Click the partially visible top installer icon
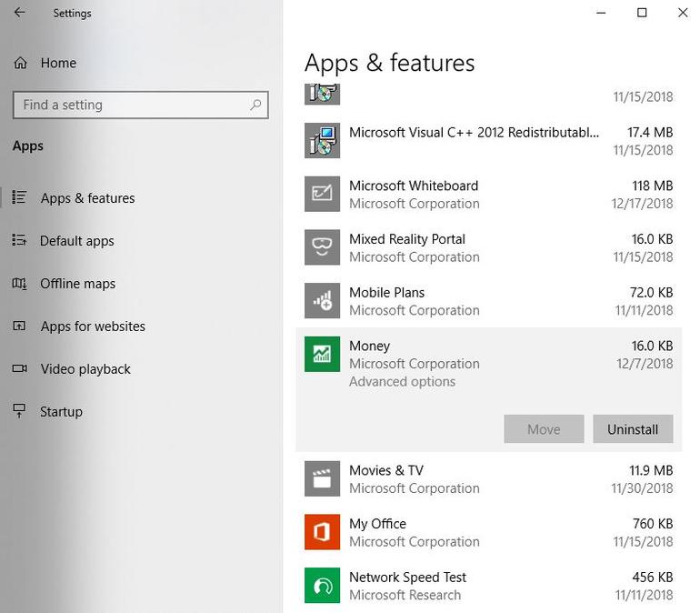The image size is (700, 613). click(x=322, y=95)
